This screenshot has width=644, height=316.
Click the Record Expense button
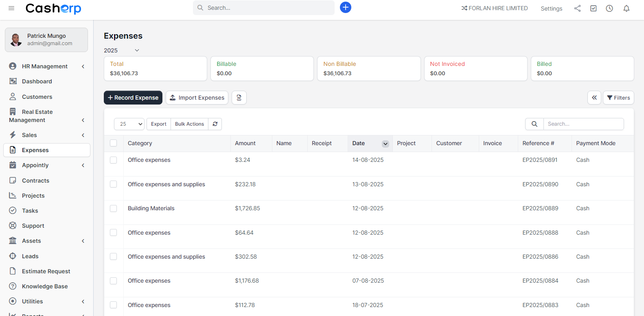coord(133,98)
